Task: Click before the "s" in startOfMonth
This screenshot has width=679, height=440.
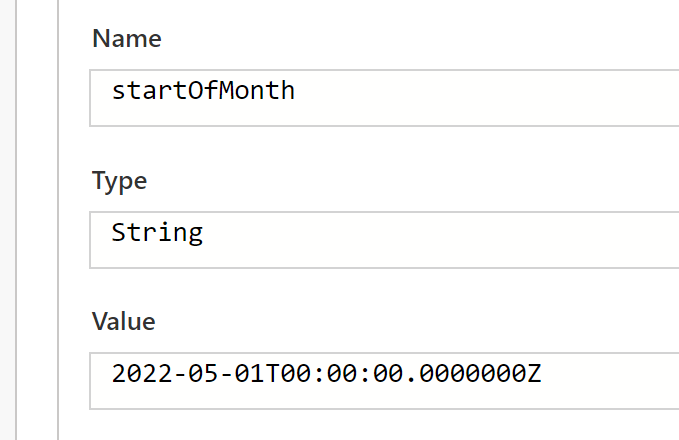Action: point(112,91)
